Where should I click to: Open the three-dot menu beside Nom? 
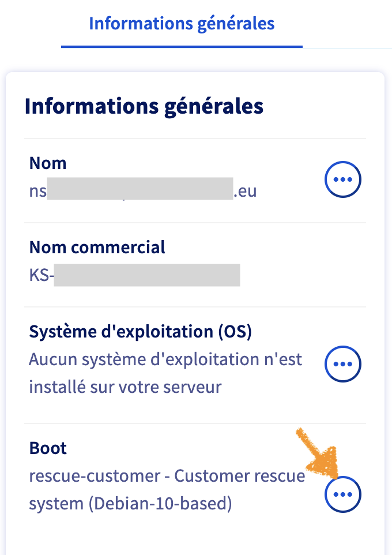343,180
